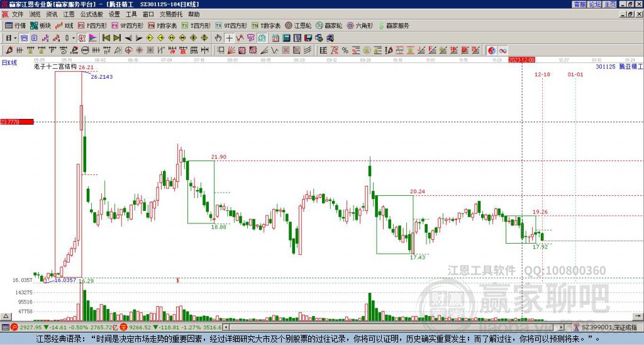The width and height of the screenshot is (644, 345).
Task: Open the 赢家服务 service button
Action: click(x=394, y=25)
